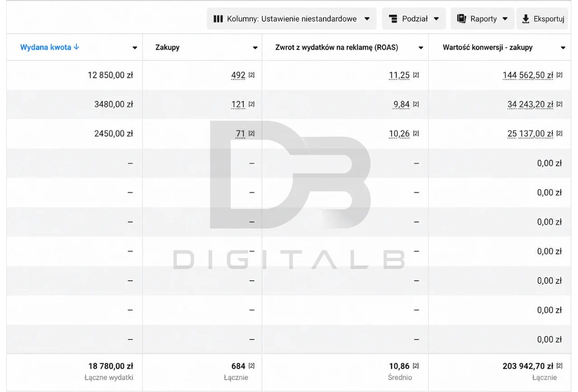Click the purchases value 71

(x=241, y=134)
